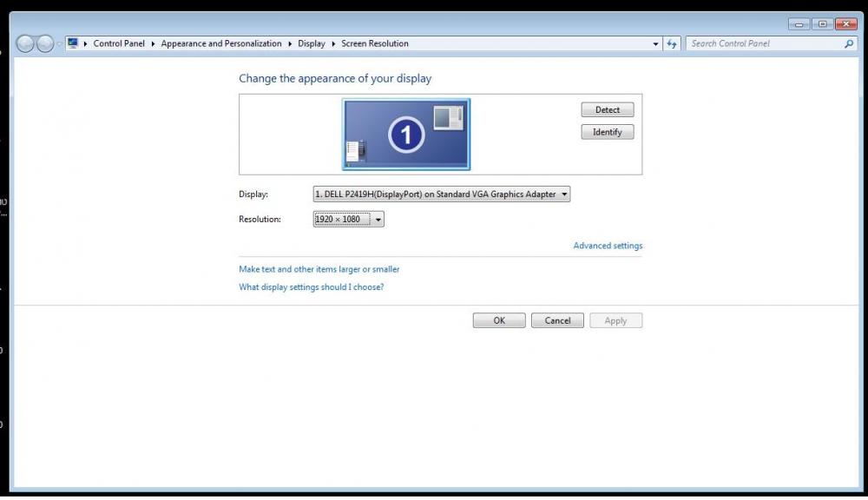Open the Display monitor selection dropdown
This screenshot has width=868, height=500.
coord(441,194)
